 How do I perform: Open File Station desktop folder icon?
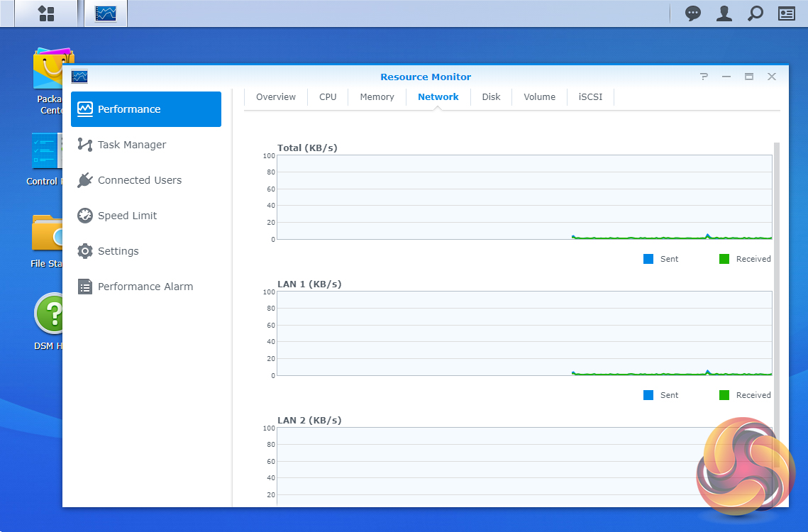click(x=45, y=233)
